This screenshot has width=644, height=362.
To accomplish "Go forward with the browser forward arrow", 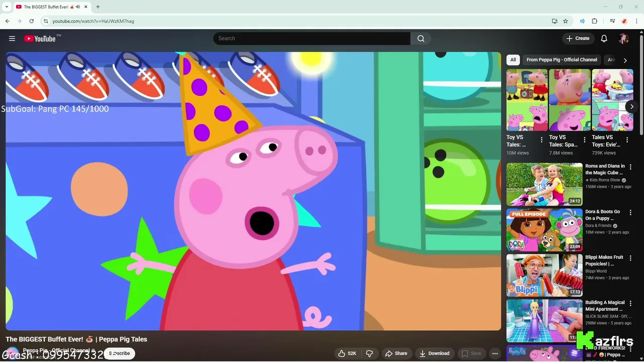I will click(x=19, y=21).
